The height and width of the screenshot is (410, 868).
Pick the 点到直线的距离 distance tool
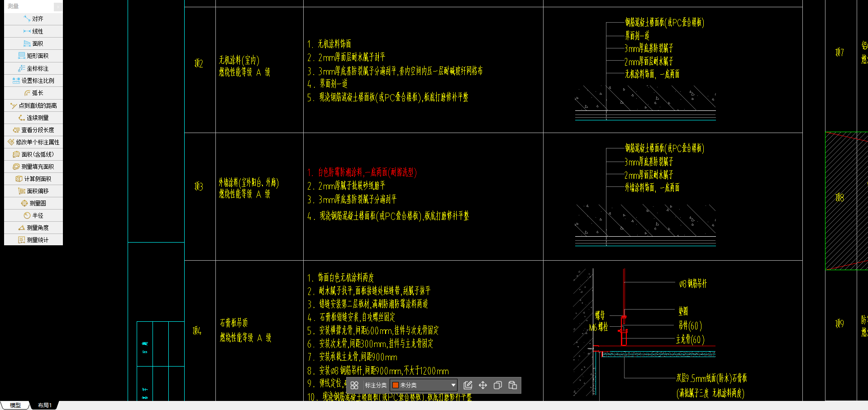click(33, 105)
